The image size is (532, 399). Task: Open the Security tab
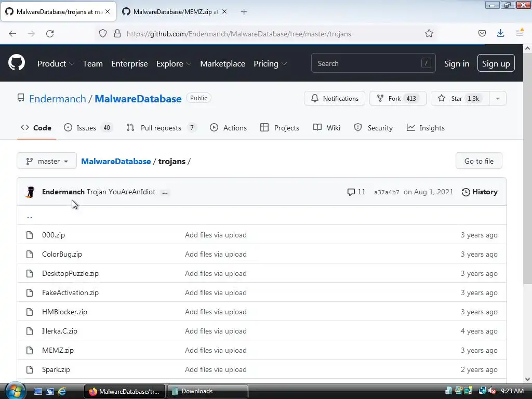373,128
